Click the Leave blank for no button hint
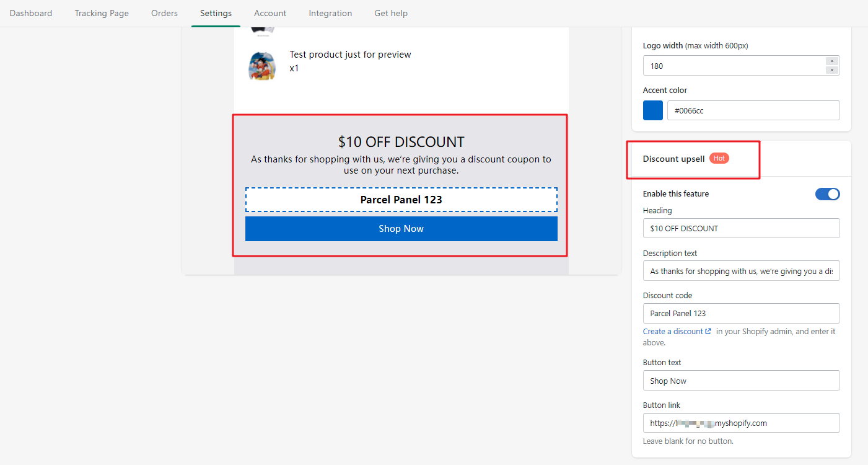Screen dimensions: 868x465 point(688,441)
